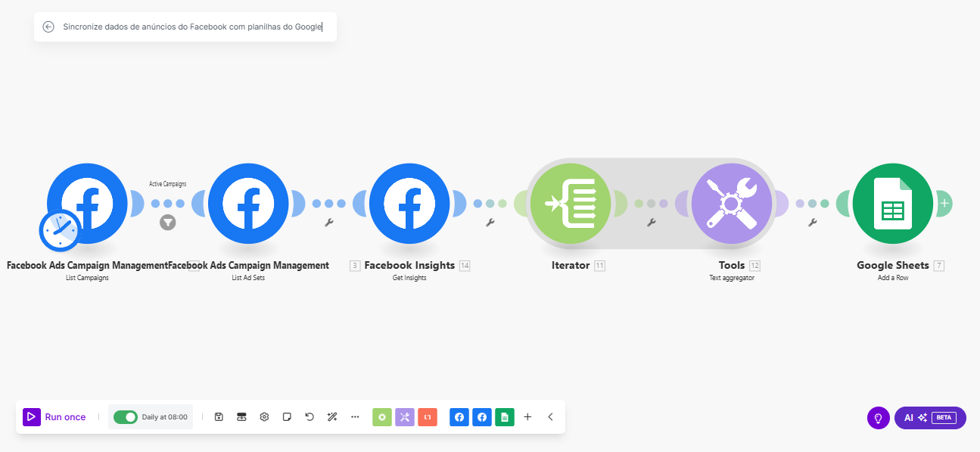The height and width of the screenshot is (452, 980).
Task: Click the Tools module title
Action: (732, 266)
